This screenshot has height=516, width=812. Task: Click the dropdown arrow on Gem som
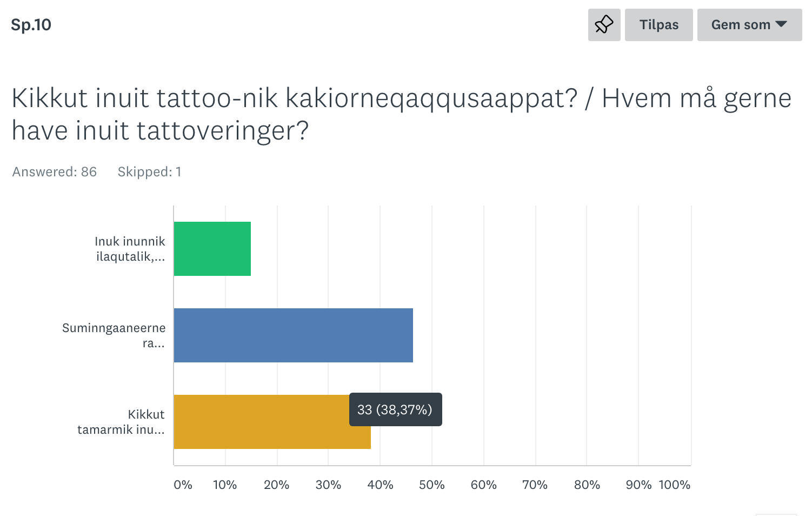pos(781,24)
